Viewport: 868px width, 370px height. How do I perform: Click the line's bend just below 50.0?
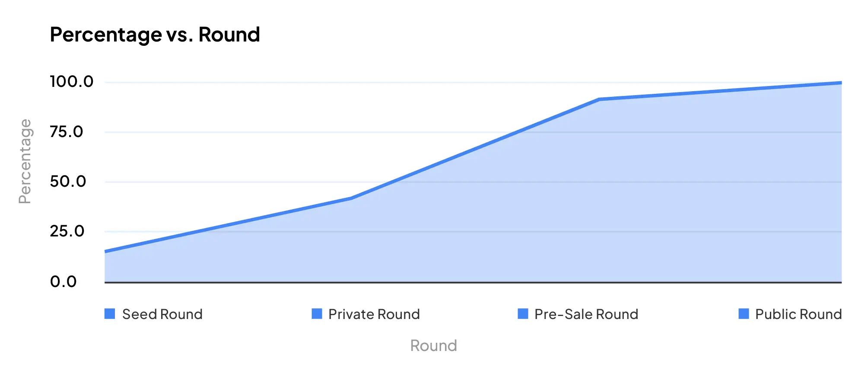351,198
